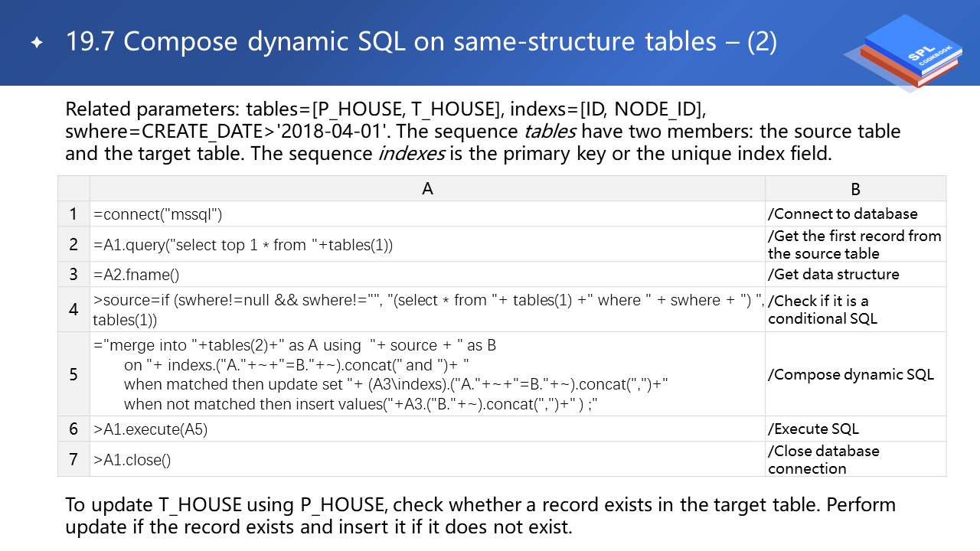This screenshot has height=551, width=980.
Task: Select row header 1
Action: click(x=73, y=214)
